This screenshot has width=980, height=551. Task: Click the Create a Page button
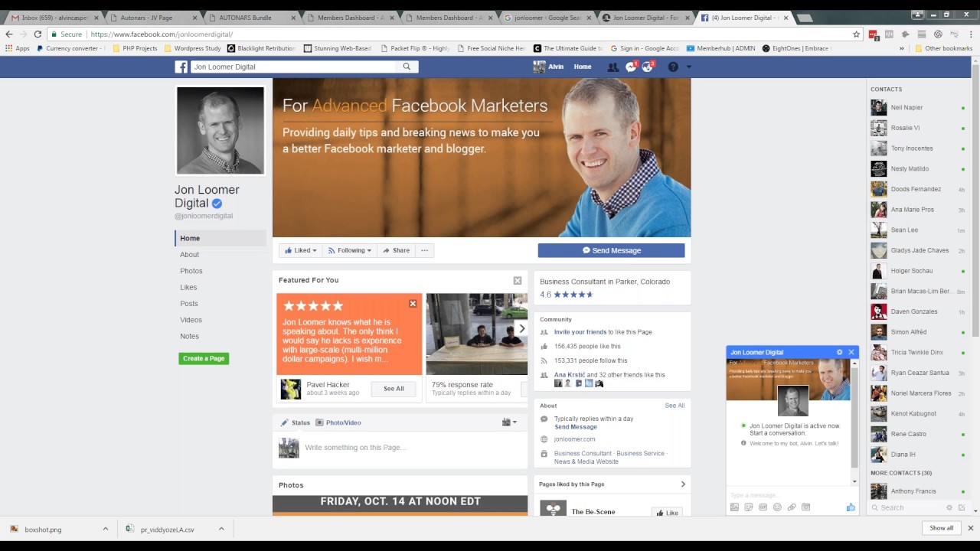[204, 358]
